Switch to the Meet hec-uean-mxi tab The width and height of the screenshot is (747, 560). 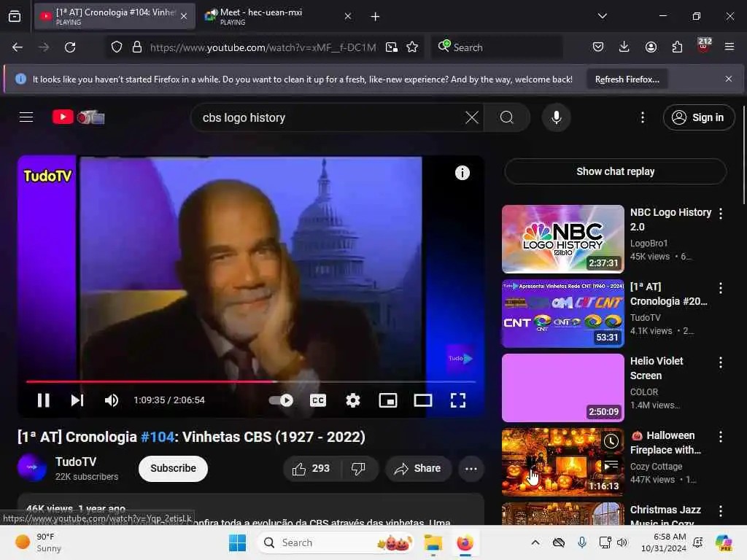(278, 16)
